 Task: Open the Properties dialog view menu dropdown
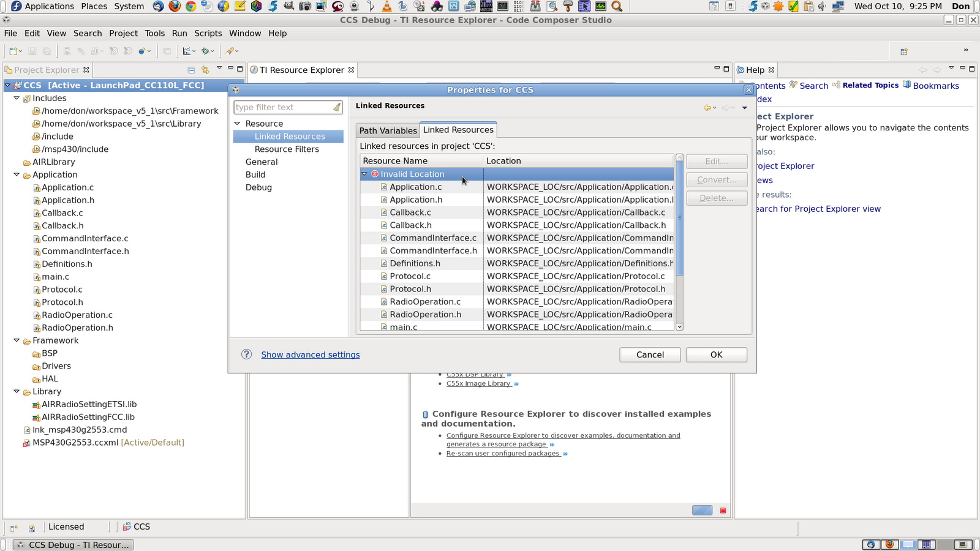click(745, 108)
